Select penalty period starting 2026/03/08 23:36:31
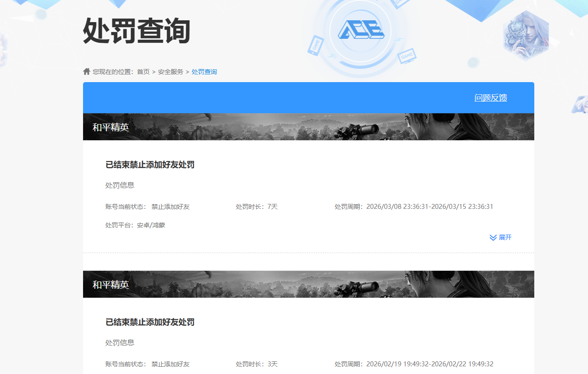 [414, 207]
